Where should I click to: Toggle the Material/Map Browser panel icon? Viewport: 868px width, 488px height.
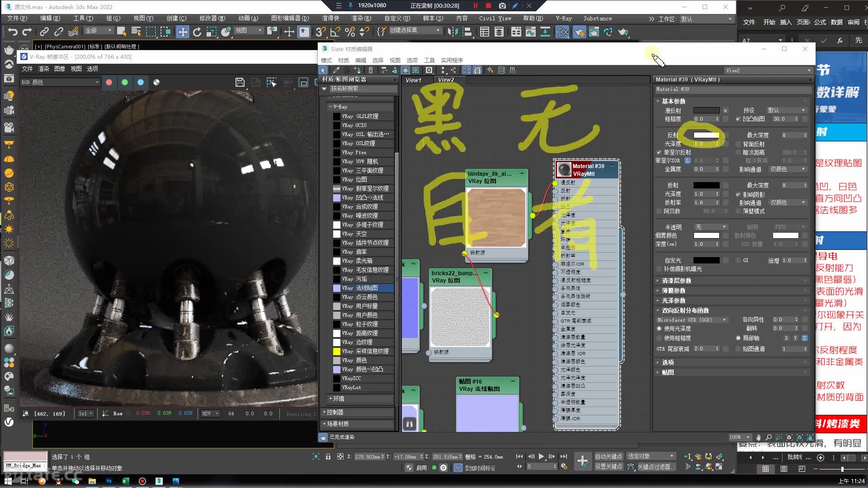pyautogui.click(x=467, y=70)
